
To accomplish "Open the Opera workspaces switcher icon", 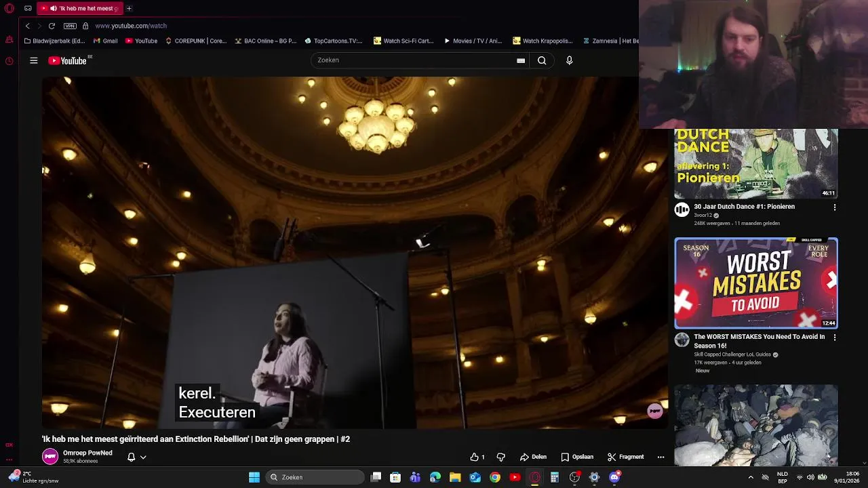I will (28, 8).
